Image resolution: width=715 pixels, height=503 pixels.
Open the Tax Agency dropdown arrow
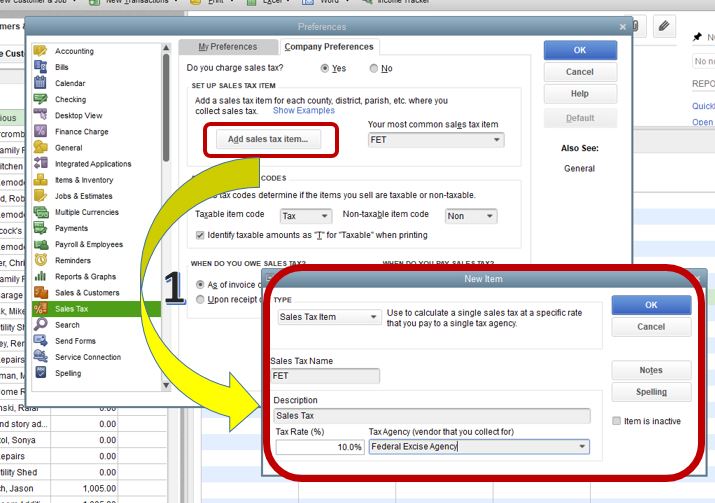tap(582, 446)
